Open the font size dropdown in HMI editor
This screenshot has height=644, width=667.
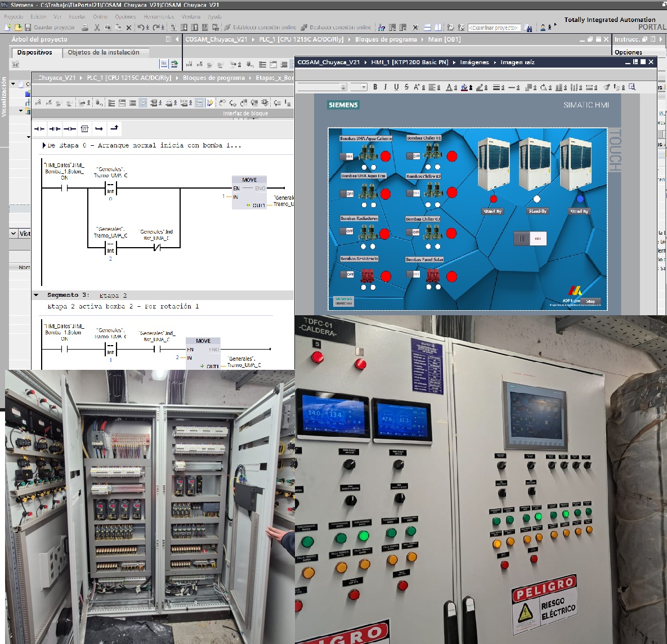click(364, 87)
